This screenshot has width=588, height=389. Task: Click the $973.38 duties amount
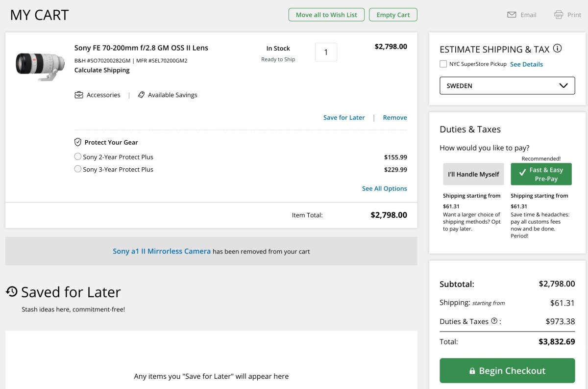pyautogui.click(x=560, y=321)
